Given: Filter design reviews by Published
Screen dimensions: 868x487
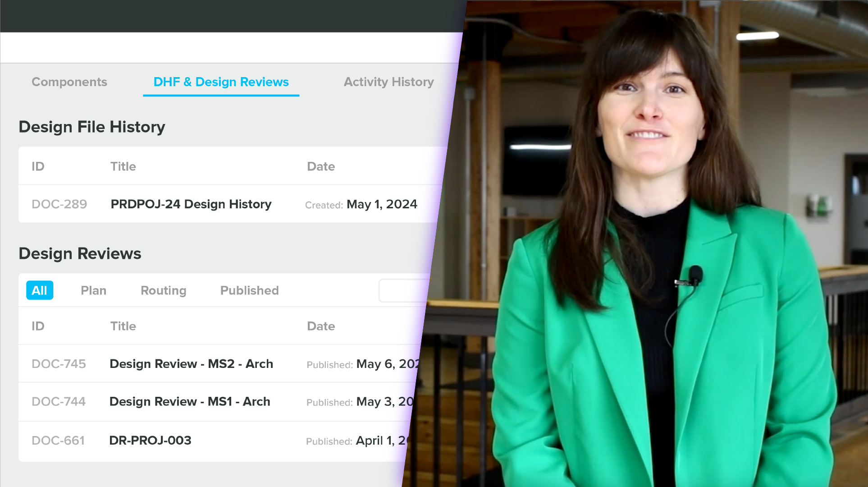Looking at the screenshot, I should tap(249, 290).
